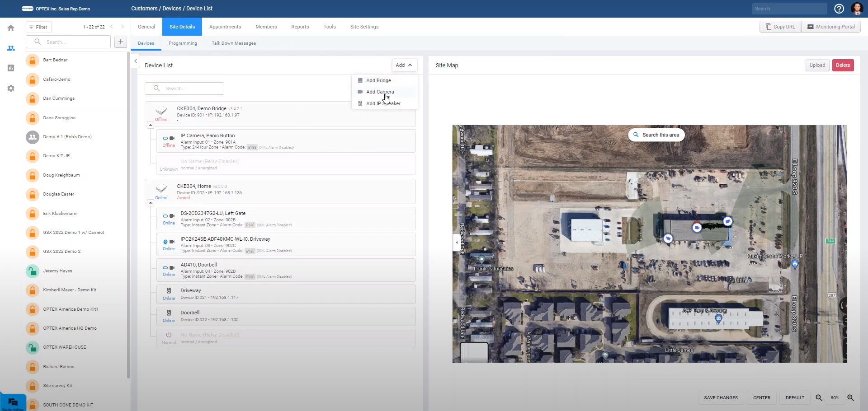Click the Home icon in left sidebar

pyautogui.click(x=11, y=28)
